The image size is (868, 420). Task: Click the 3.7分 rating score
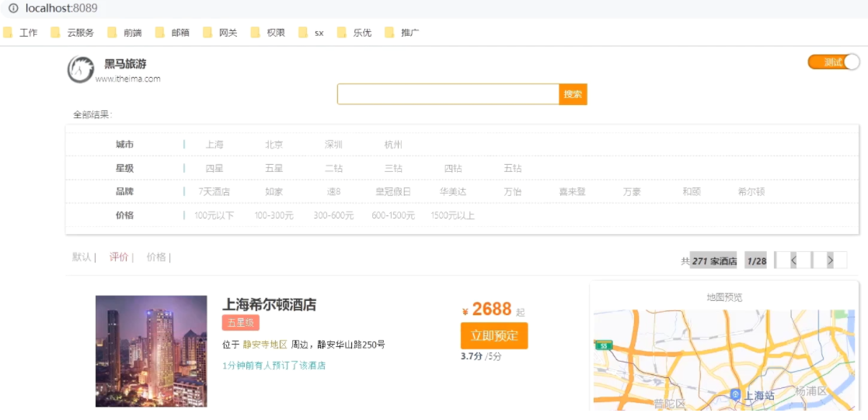tap(472, 356)
